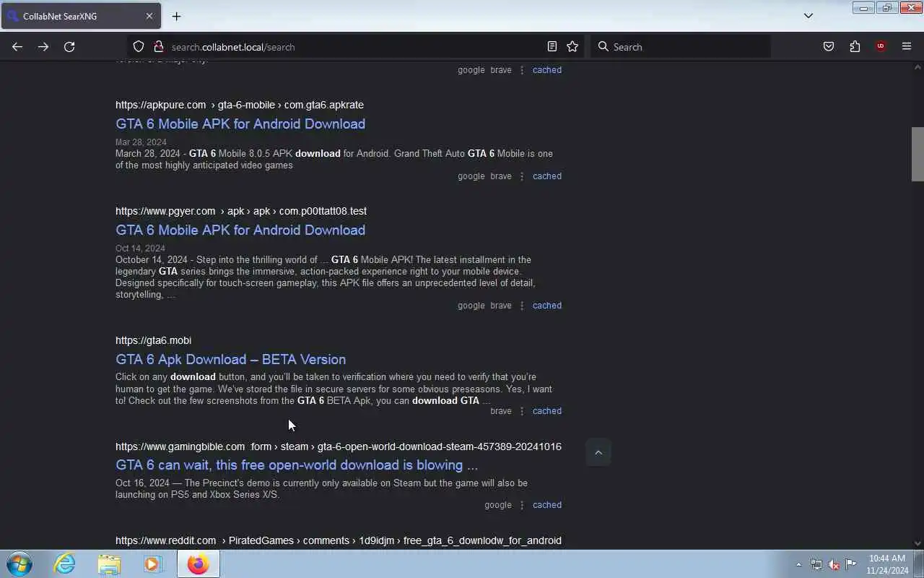Click the back-to-top arrow button
Image resolution: width=924 pixels, height=578 pixels.
click(598, 452)
